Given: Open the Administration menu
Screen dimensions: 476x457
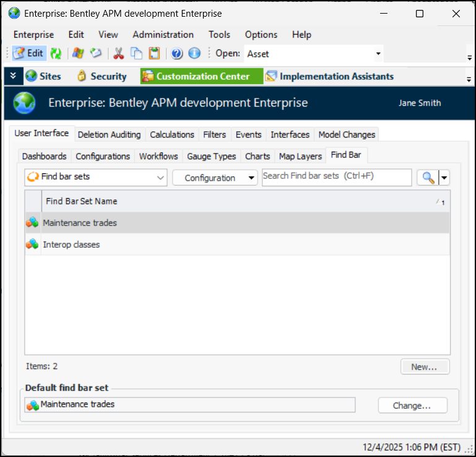Looking at the screenshot, I should tap(163, 35).
